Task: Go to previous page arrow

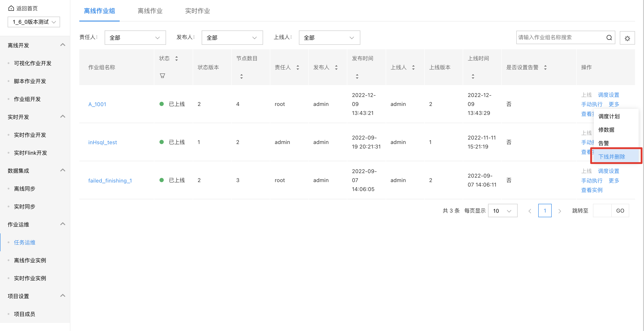Action: point(530,211)
